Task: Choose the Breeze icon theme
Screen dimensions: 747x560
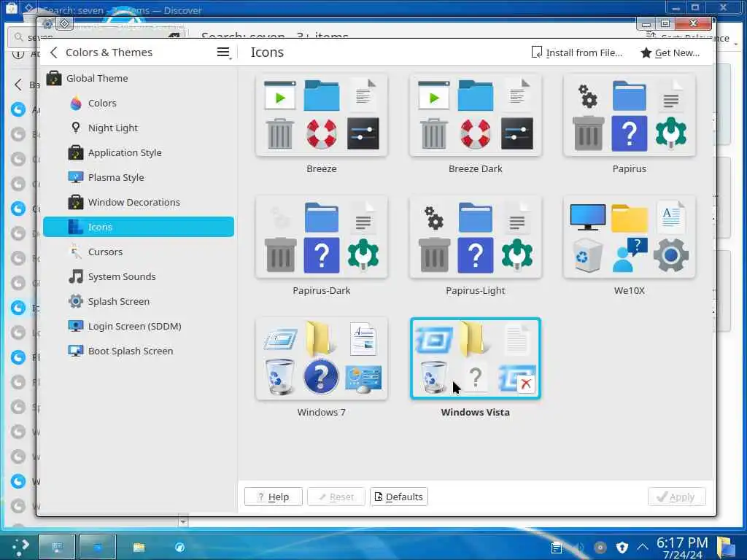Action: (x=322, y=115)
